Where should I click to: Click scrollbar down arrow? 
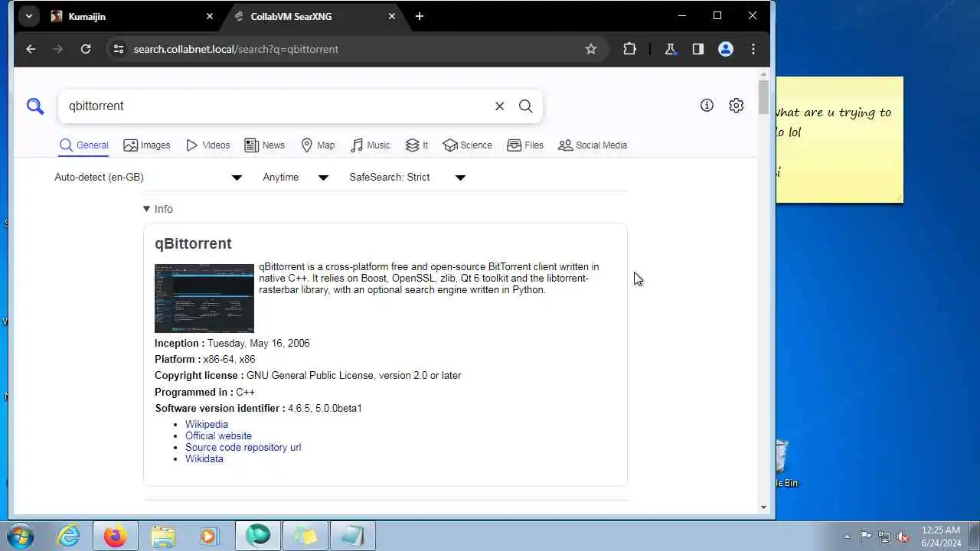point(763,507)
